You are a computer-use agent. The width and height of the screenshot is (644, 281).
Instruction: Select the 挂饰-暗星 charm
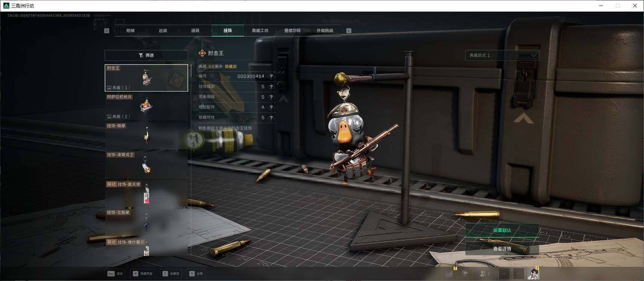[146, 135]
